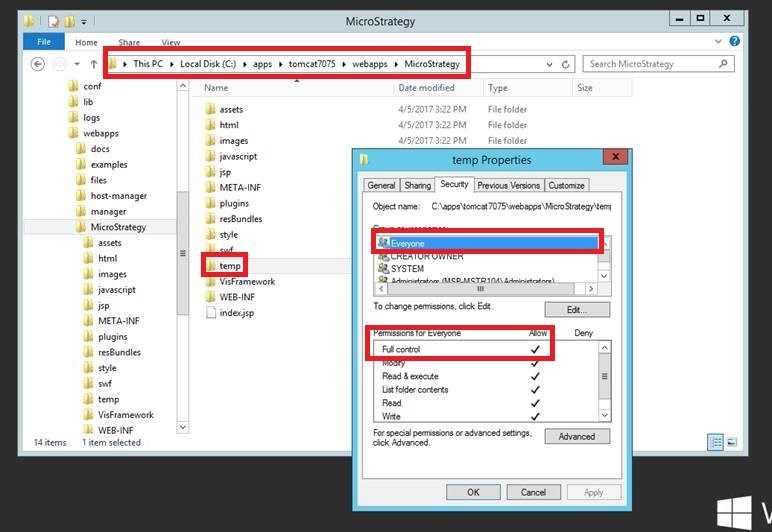Click Cancel in temp Properties
The width and height of the screenshot is (772, 532).
point(533,492)
